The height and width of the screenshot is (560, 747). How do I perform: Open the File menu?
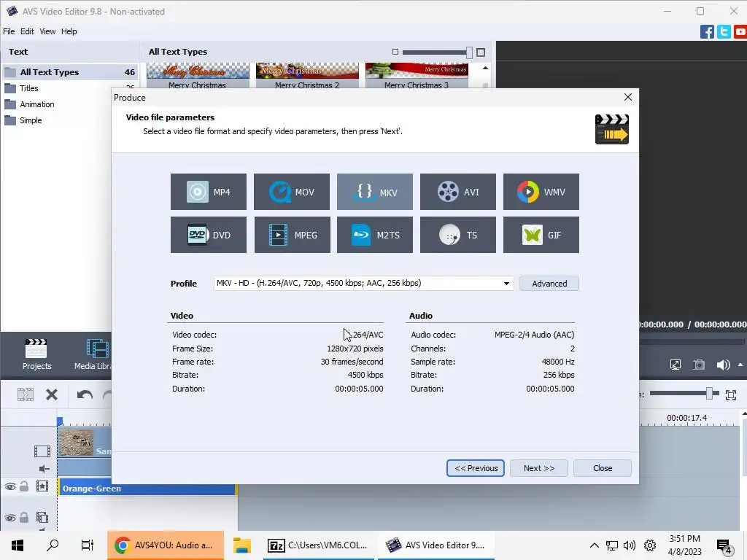point(9,31)
